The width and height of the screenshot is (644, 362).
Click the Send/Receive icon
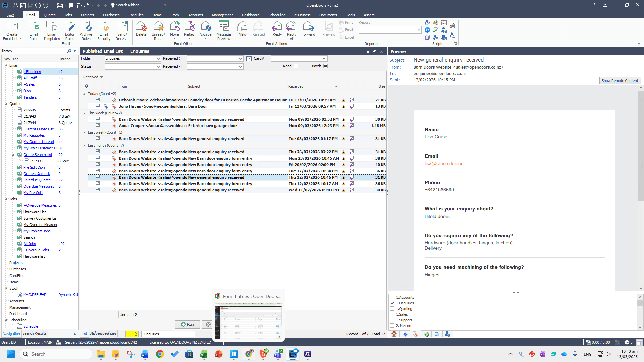[122, 30]
